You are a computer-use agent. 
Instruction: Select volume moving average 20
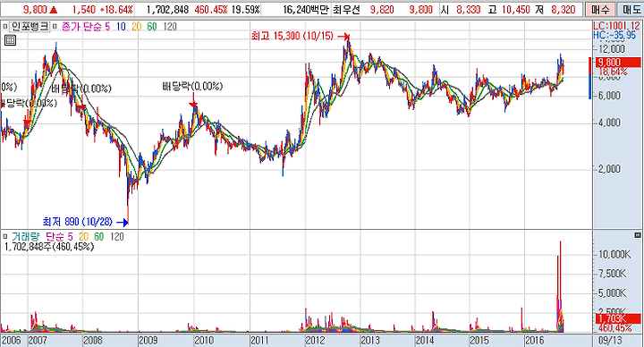[x=83, y=236]
